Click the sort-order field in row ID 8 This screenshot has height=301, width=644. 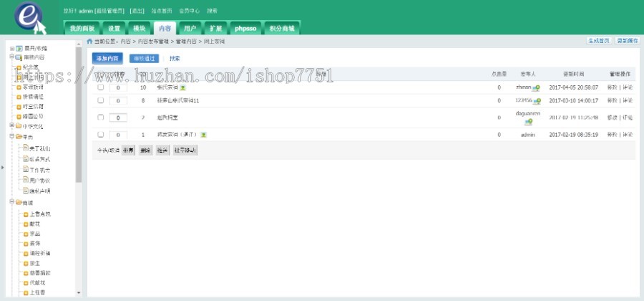tap(118, 101)
